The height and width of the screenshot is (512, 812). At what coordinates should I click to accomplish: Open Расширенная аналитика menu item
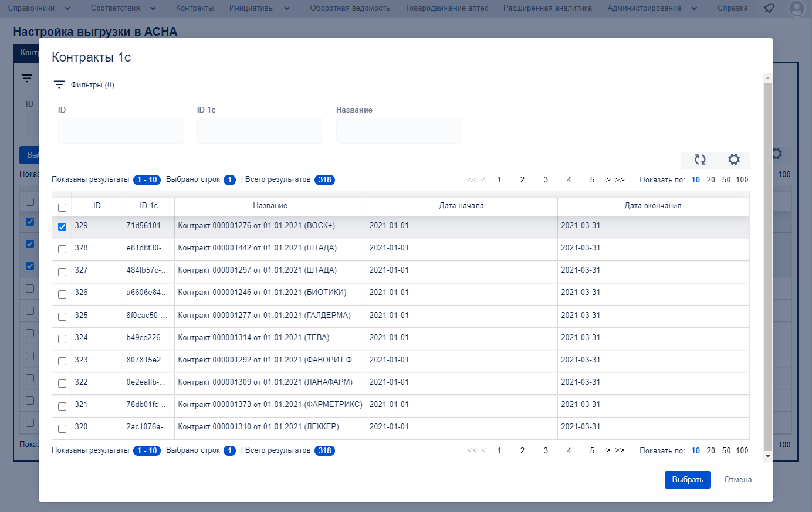click(x=547, y=8)
